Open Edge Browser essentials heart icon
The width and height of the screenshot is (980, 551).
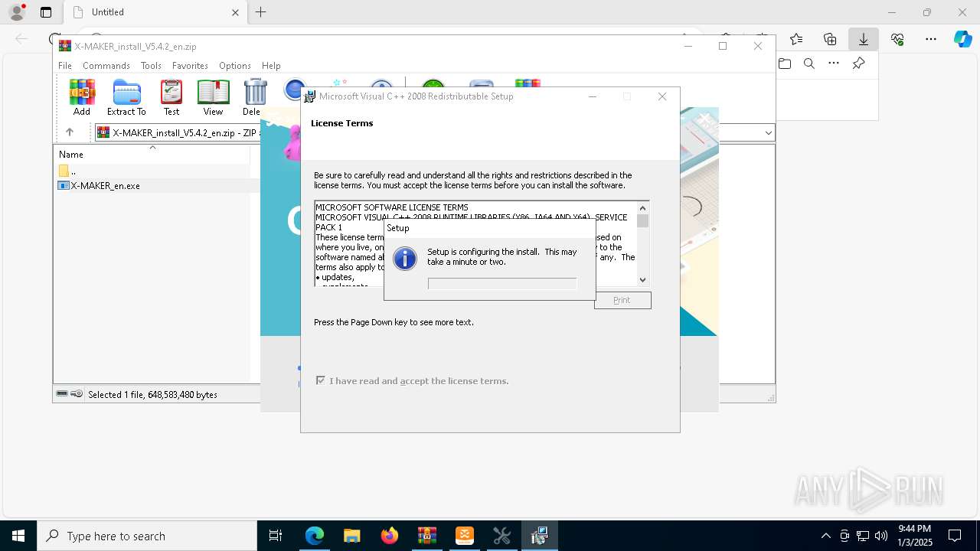pyautogui.click(x=897, y=38)
